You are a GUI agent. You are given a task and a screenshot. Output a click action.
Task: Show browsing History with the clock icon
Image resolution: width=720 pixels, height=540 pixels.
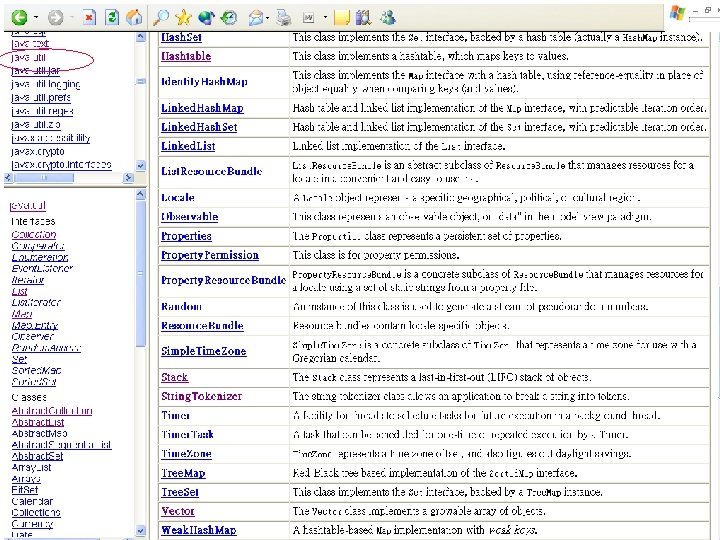[x=229, y=17]
